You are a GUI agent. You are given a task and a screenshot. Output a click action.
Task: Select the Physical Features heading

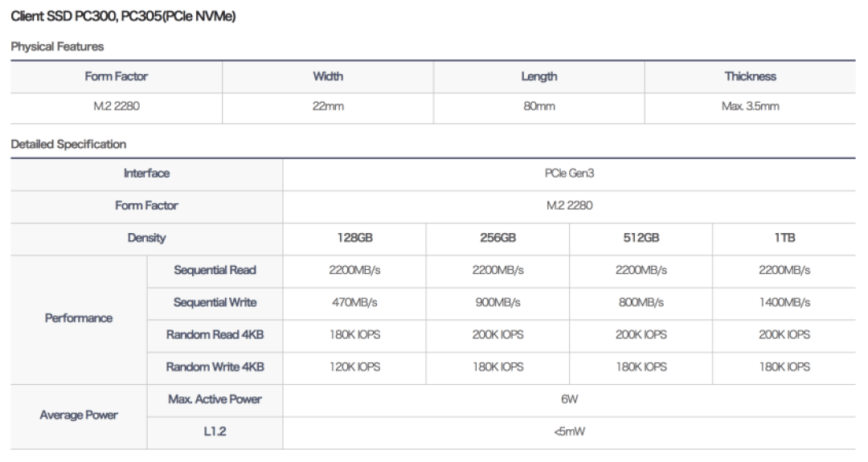click(x=57, y=47)
